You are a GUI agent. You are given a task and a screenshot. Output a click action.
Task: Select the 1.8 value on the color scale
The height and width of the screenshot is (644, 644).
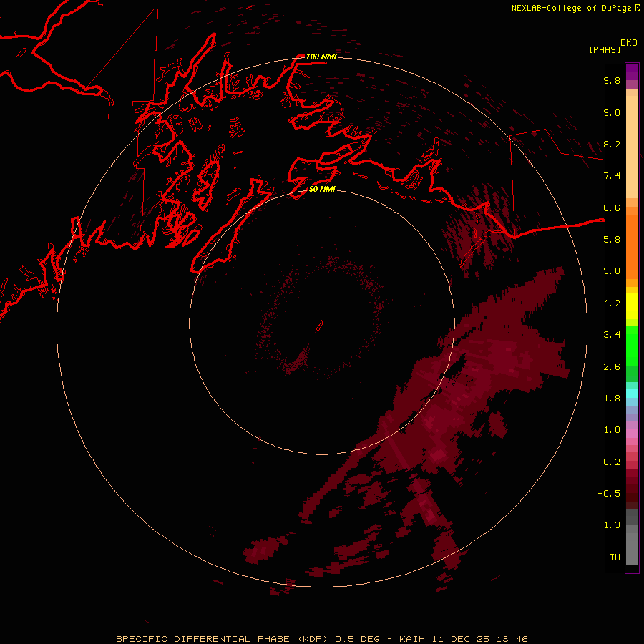(612, 399)
